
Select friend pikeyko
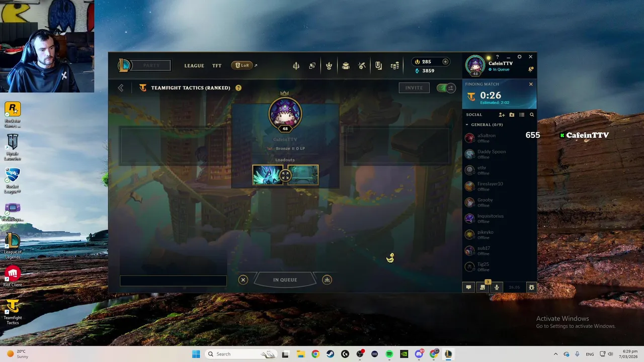499,234
